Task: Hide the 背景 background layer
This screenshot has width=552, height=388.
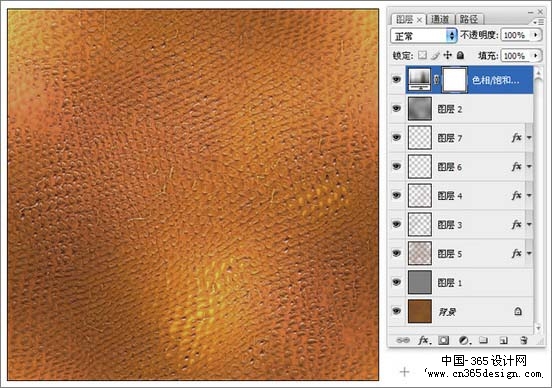Action: [396, 311]
